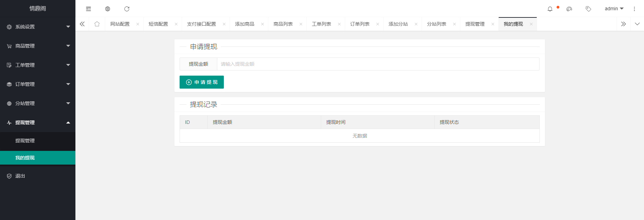Close the 订单列表 tab
The image size is (644, 220).
click(x=378, y=24)
